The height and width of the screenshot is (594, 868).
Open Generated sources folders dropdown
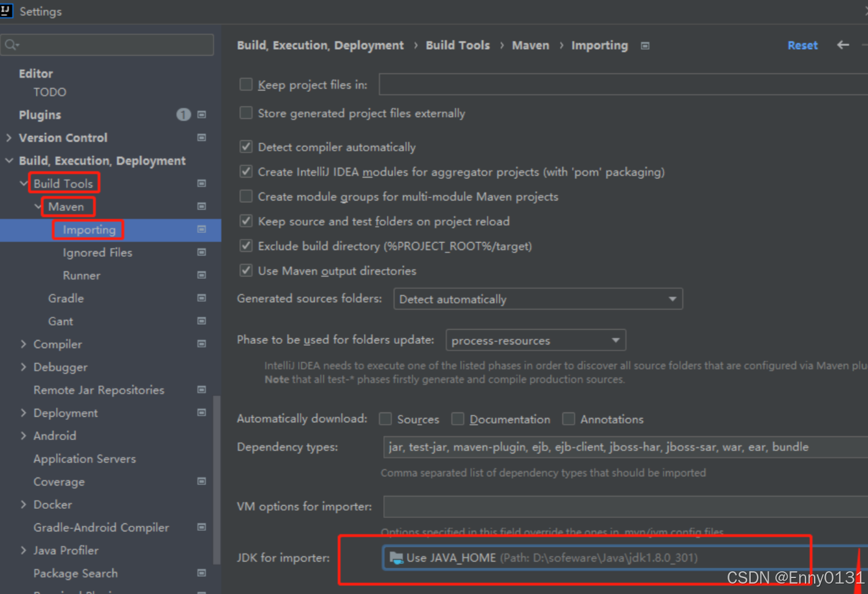[x=538, y=299]
